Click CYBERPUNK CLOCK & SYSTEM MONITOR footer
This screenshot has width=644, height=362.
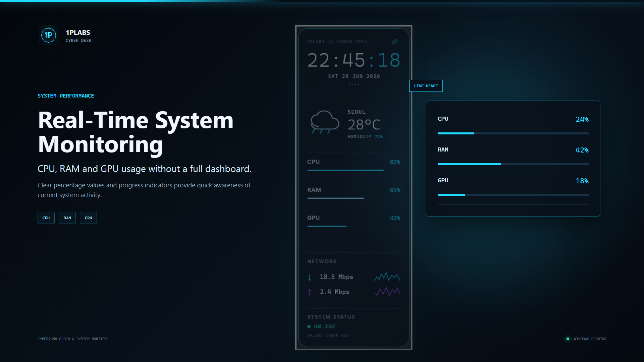pyautogui.click(x=72, y=339)
